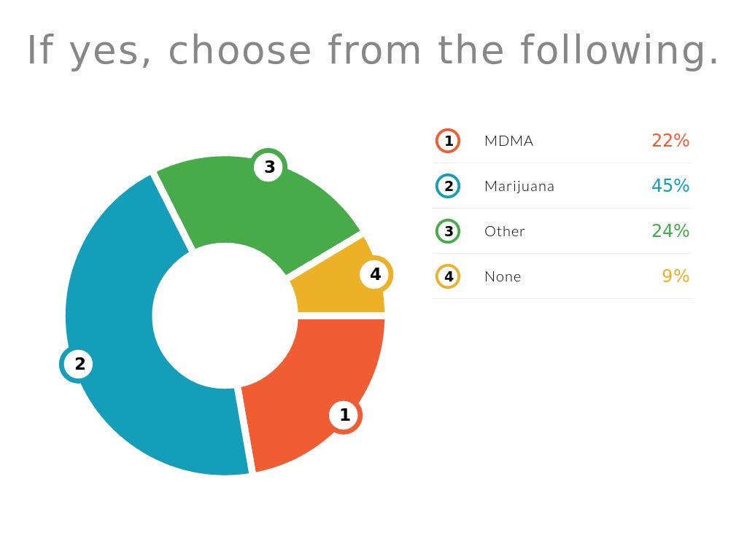Image resolution: width=747 pixels, height=560 pixels.
Task: Click the legend badge numbered 1 beside MDMA
Action: pyautogui.click(x=448, y=141)
